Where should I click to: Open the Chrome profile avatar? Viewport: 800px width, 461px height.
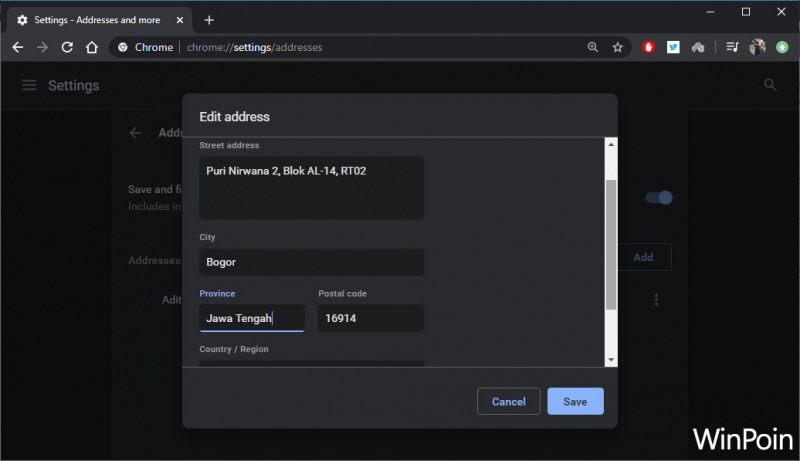coord(757,47)
